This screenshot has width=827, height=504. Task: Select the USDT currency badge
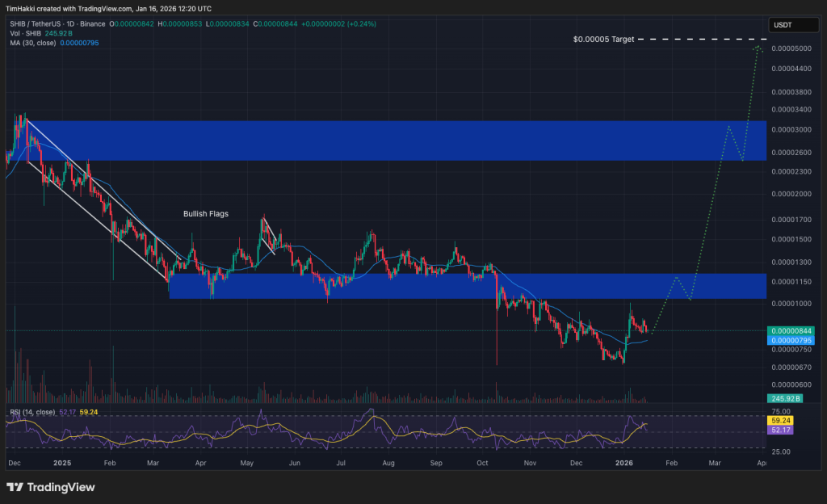click(792, 25)
